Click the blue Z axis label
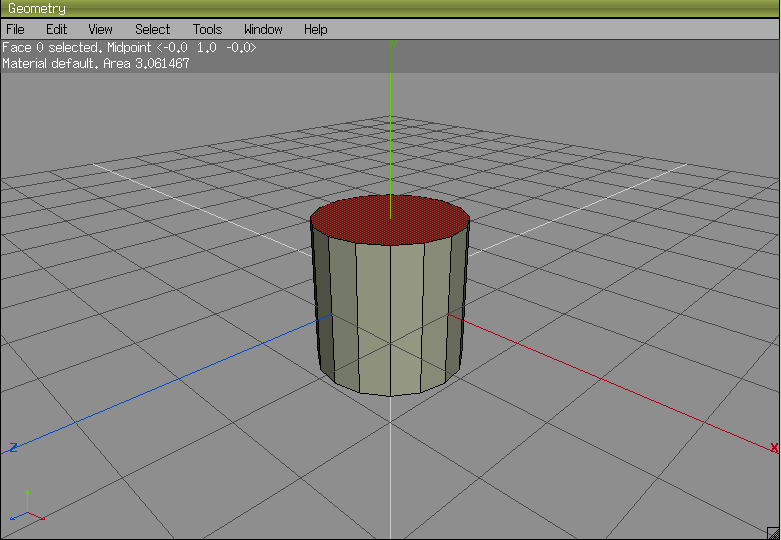Viewport: 781px width, 540px height. pyautogui.click(x=13, y=447)
